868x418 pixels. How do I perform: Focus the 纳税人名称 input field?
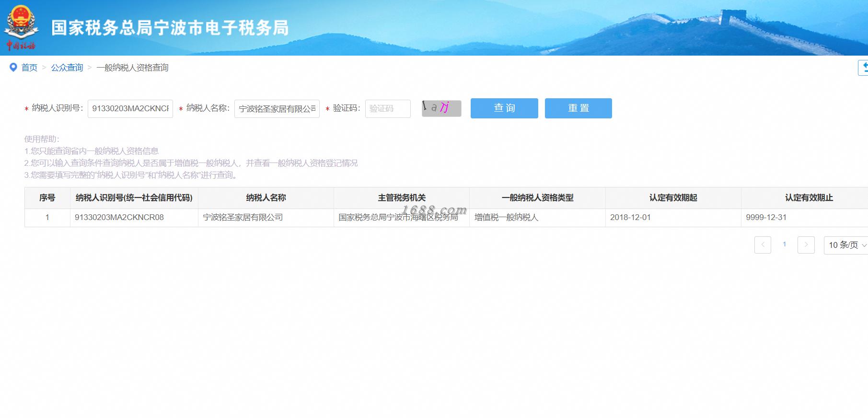pyautogui.click(x=277, y=109)
